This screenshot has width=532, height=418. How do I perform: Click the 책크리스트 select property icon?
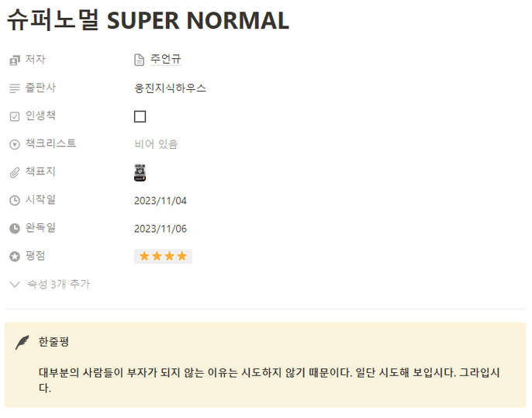click(x=15, y=144)
